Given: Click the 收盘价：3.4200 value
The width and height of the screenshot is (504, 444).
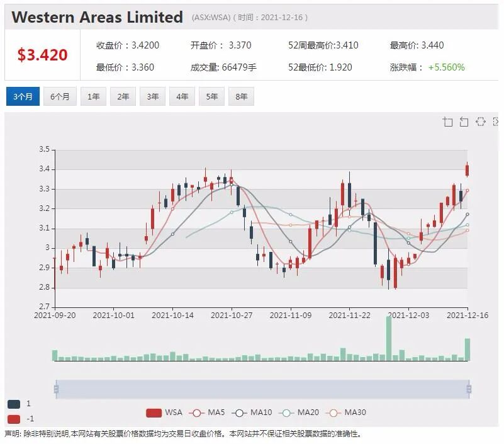Looking at the screenshot, I should [128, 45].
